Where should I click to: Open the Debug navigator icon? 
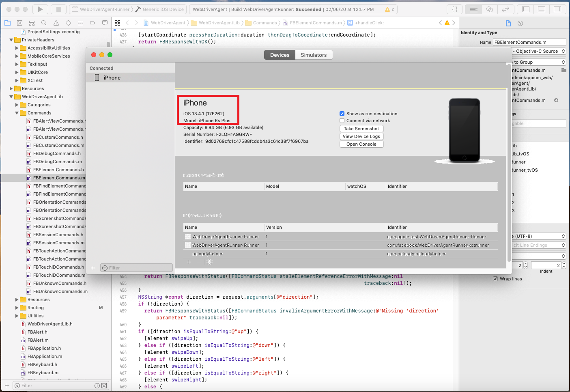tap(80, 23)
